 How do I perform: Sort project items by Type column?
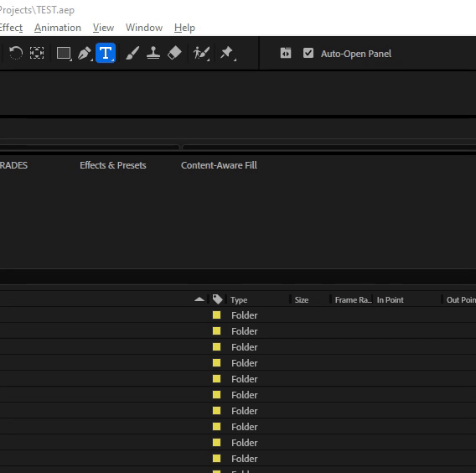239,300
